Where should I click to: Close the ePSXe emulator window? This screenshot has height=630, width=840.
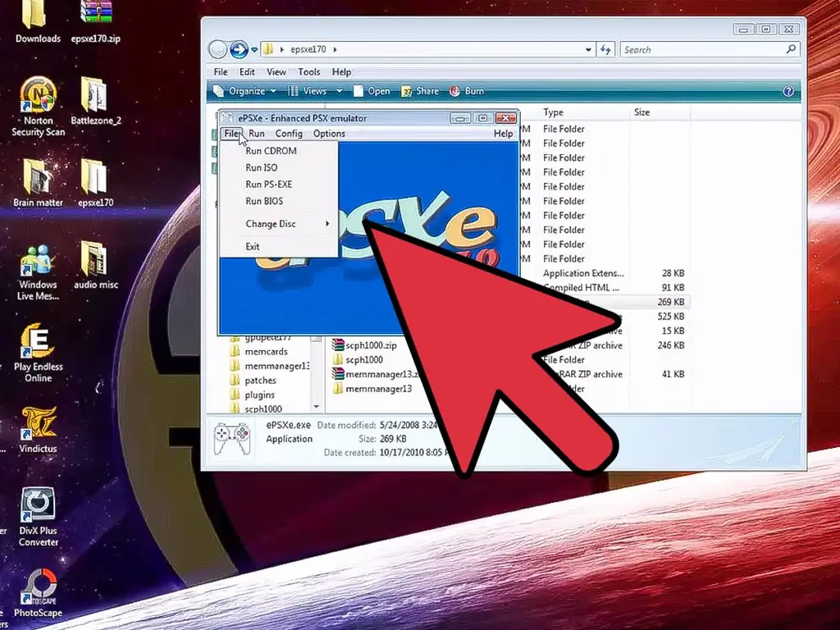point(505,118)
